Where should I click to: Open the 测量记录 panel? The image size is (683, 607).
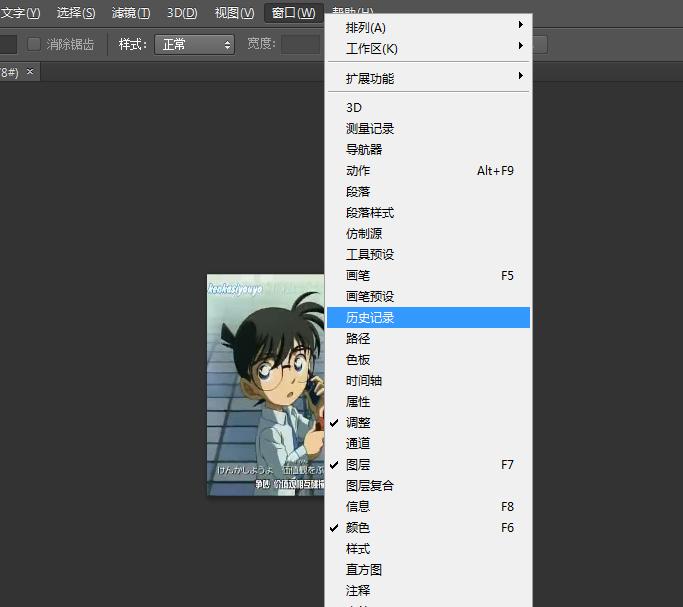pos(429,128)
